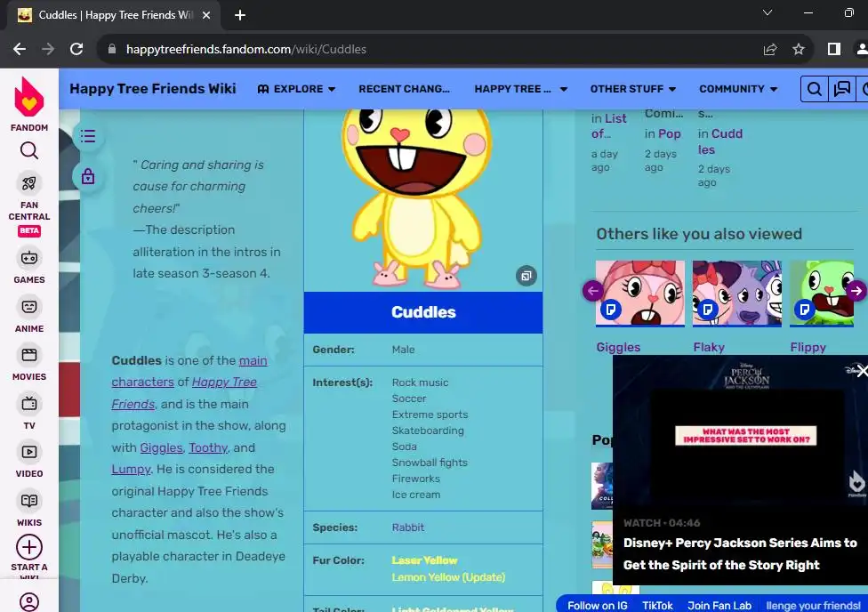Open the Wikis book icon
The height and width of the screenshot is (612, 868).
(28, 501)
